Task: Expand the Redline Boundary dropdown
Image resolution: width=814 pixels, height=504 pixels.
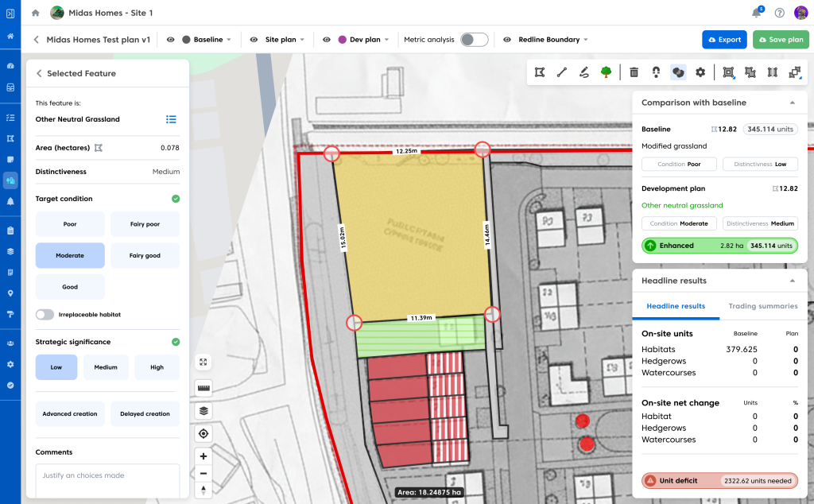Action: point(552,40)
